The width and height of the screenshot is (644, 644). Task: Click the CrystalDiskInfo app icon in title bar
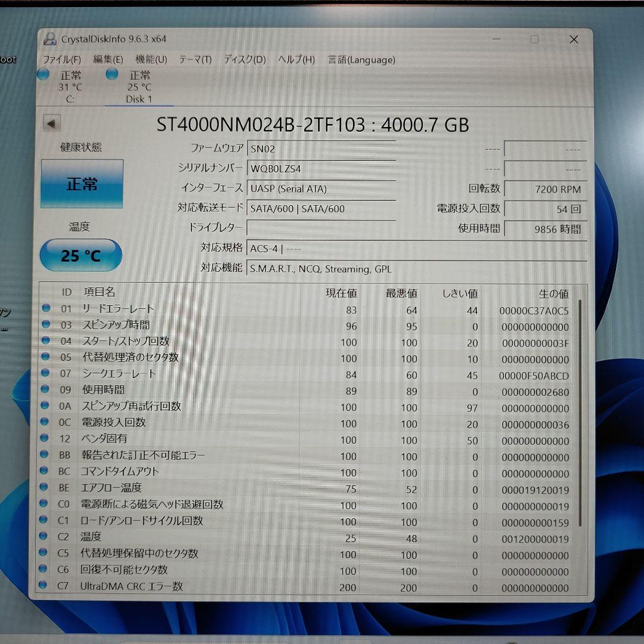pos(50,39)
